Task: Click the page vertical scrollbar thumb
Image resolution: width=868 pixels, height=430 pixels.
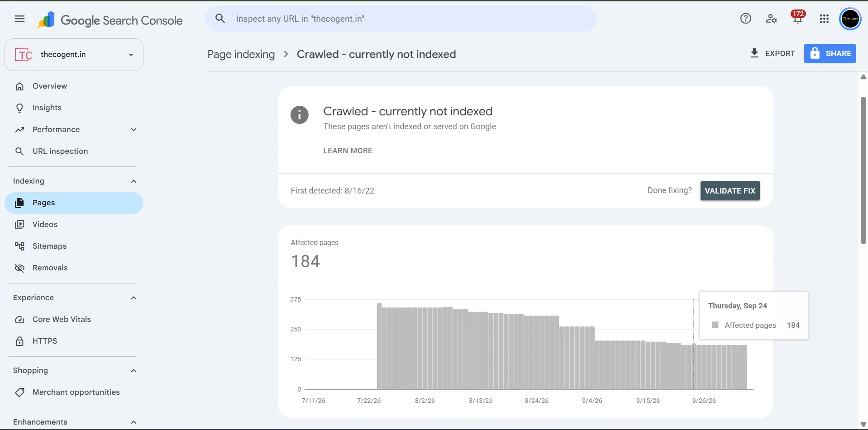Action: pos(863,170)
